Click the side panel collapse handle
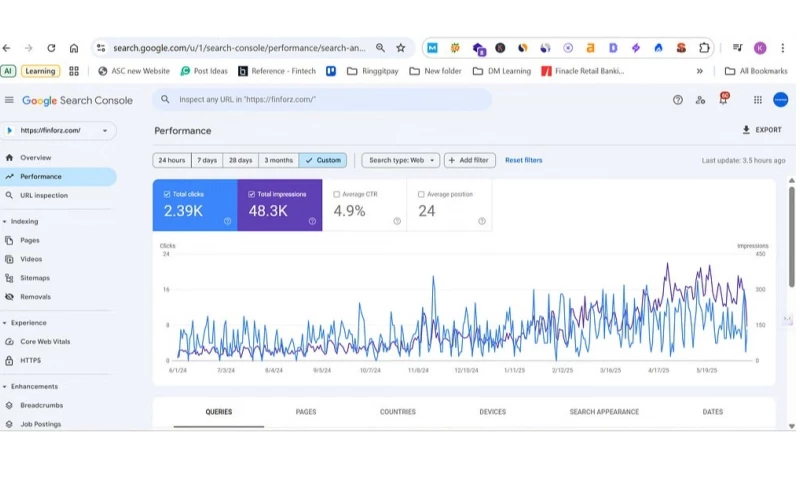The image size is (800, 480). pos(787,319)
